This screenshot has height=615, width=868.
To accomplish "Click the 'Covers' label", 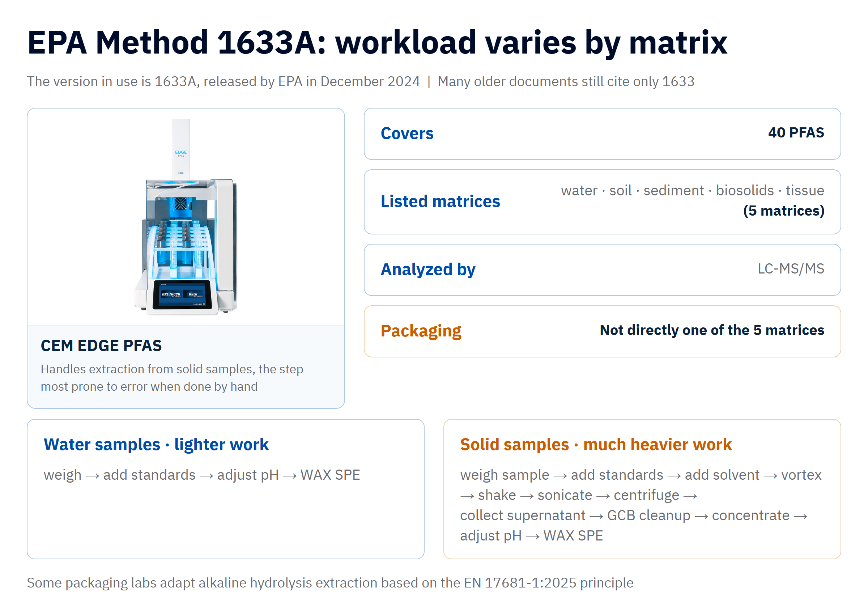I will (x=407, y=133).
